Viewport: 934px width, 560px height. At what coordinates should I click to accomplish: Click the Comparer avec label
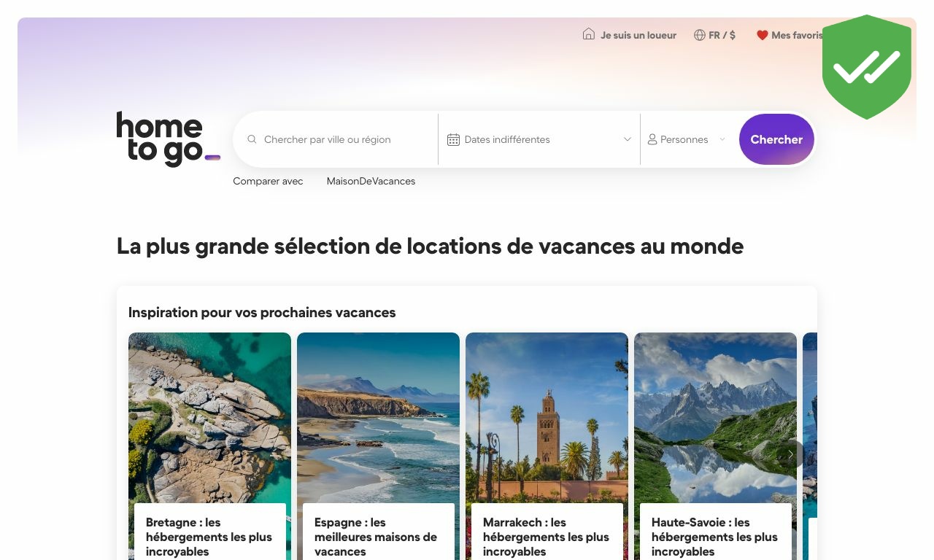pos(268,181)
